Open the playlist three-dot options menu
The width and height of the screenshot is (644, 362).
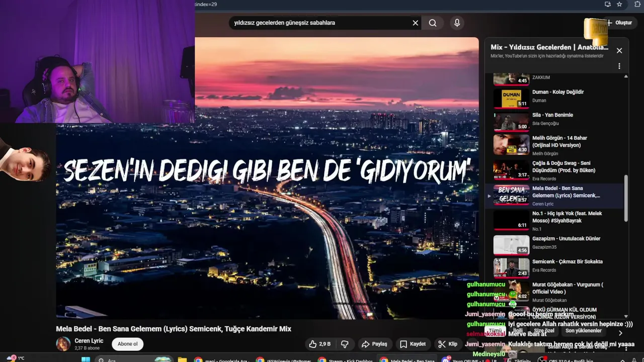[x=619, y=66]
